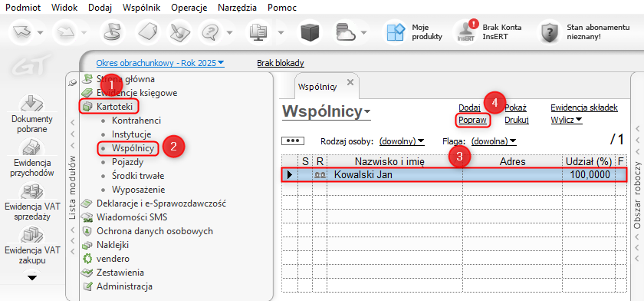Open Flaga (dowolna) filter dropdown
The height and width of the screenshot is (301, 644).
point(494,141)
